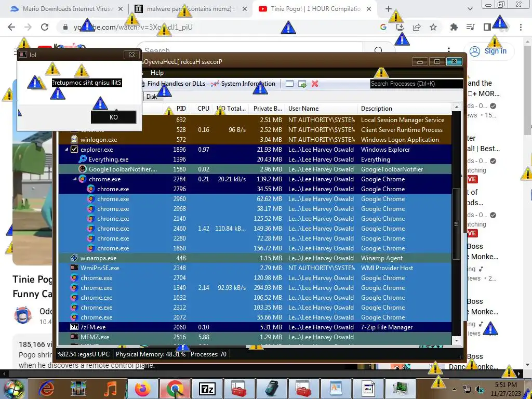Select the chrome.exe row with PID 1340
The height and width of the screenshot is (399, 532).
click(255, 287)
